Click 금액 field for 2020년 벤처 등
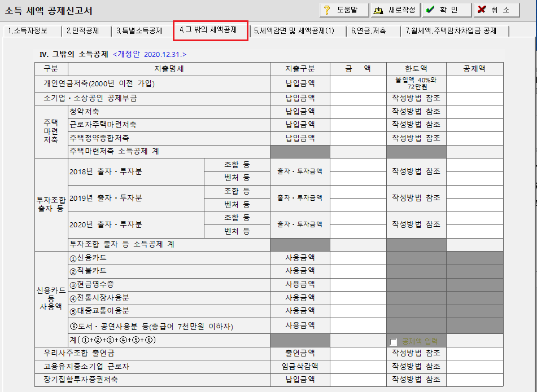537x392 pixels. click(358, 232)
